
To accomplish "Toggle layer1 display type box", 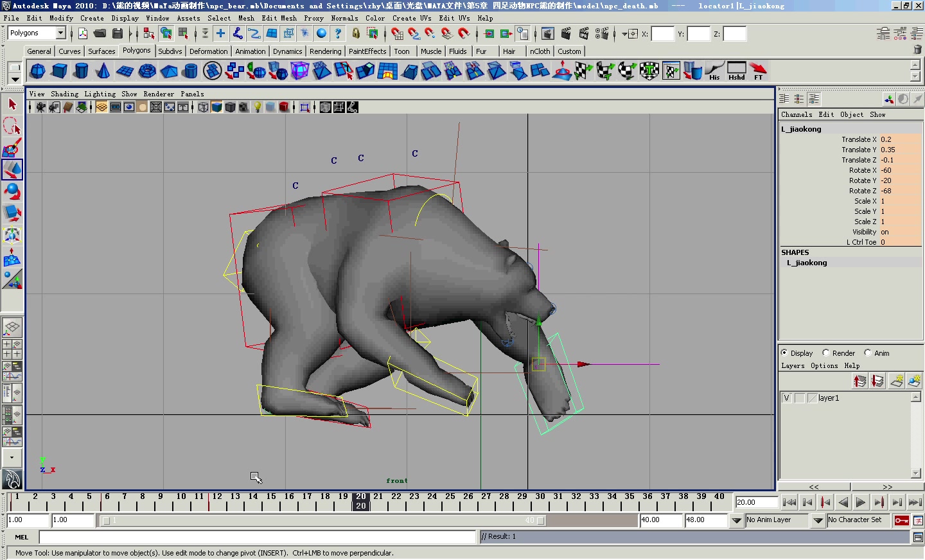I will [x=800, y=398].
